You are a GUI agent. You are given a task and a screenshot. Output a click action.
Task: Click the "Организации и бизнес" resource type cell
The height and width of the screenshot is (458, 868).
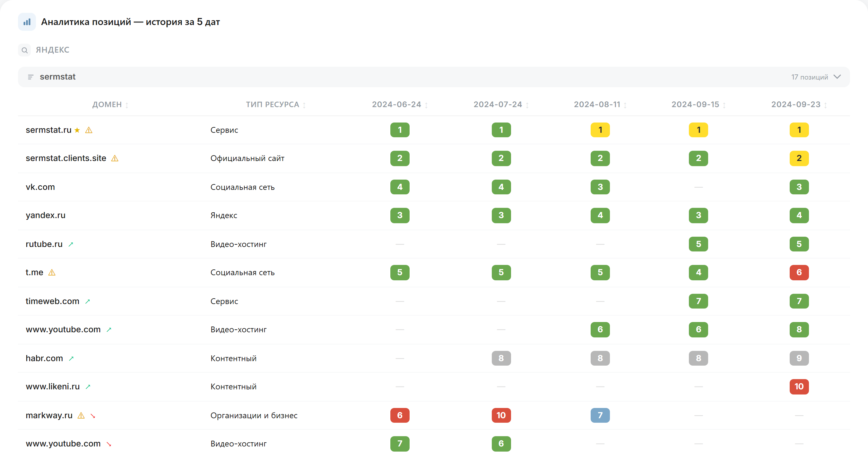click(254, 416)
